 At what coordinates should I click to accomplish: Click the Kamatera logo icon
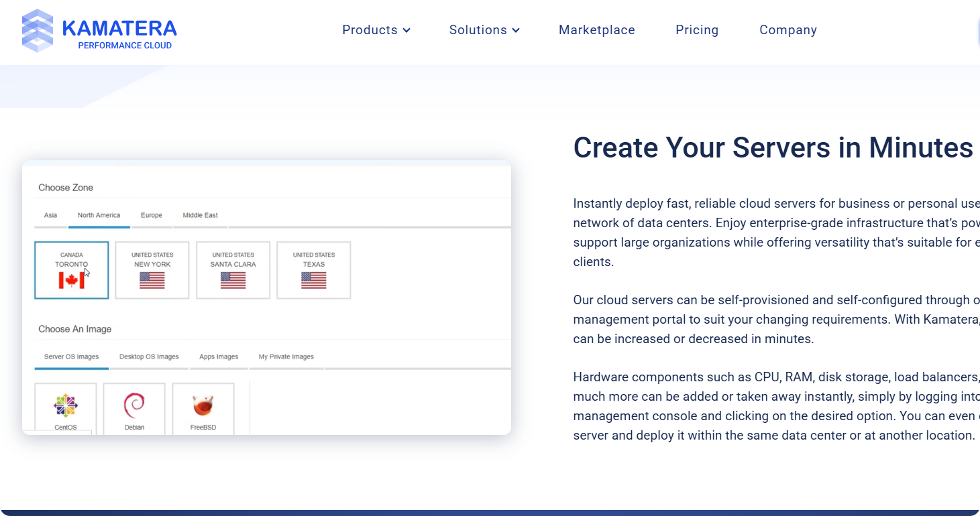pyautogui.click(x=38, y=31)
